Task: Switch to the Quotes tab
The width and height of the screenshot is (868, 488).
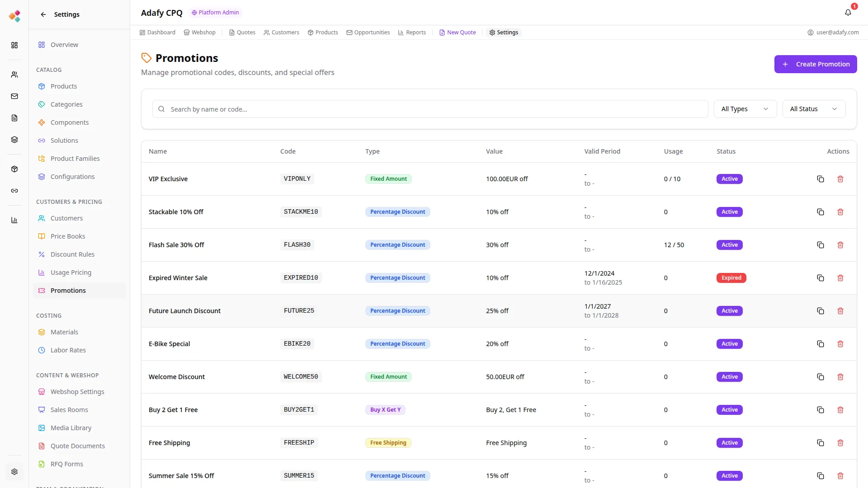Action: (x=242, y=33)
